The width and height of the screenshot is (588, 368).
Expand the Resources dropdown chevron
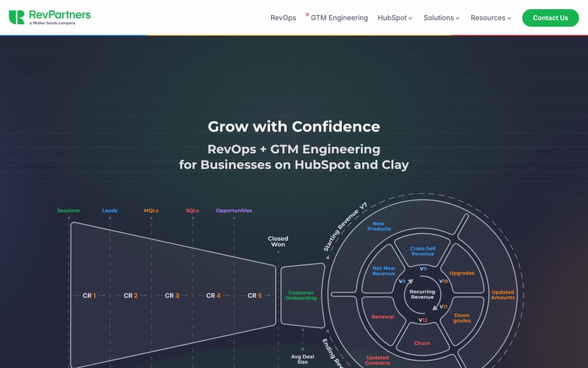[509, 18]
